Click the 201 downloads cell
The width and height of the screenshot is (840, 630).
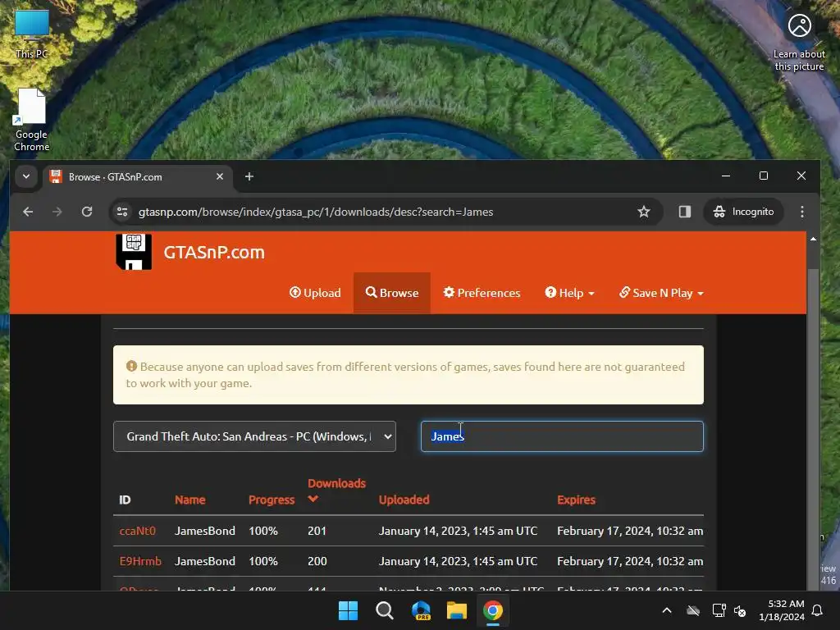point(317,531)
